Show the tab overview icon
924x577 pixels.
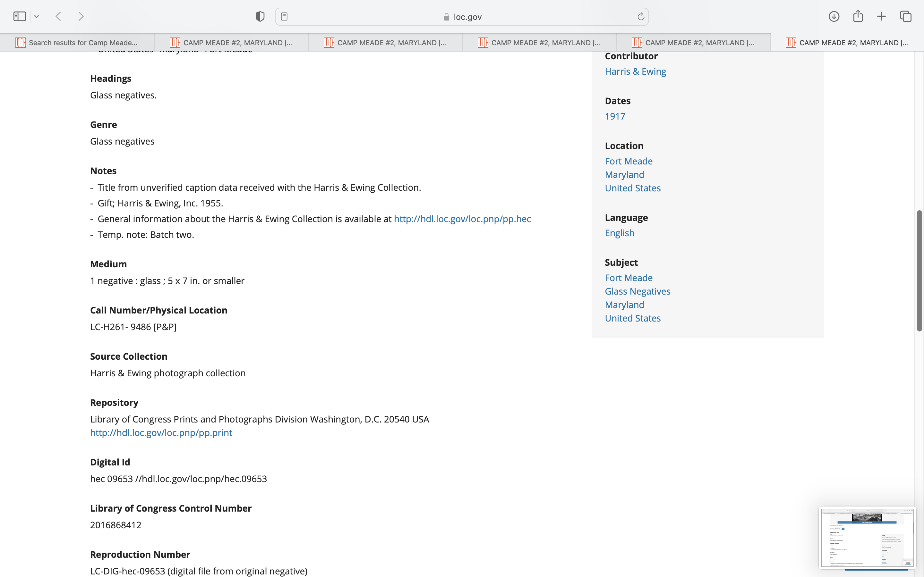click(906, 16)
